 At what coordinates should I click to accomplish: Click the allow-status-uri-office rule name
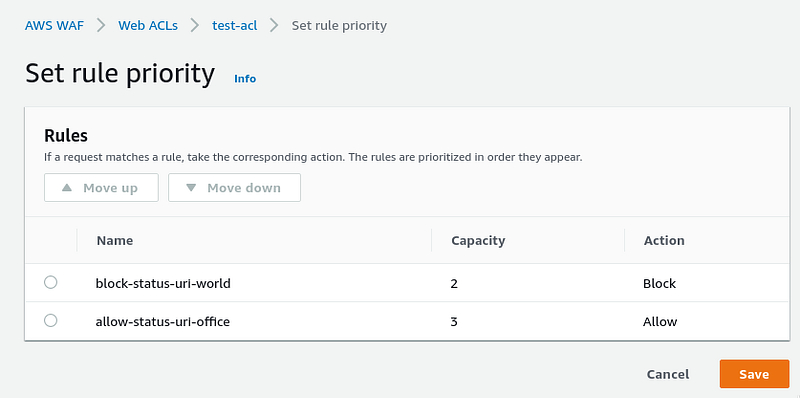coord(163,321)
